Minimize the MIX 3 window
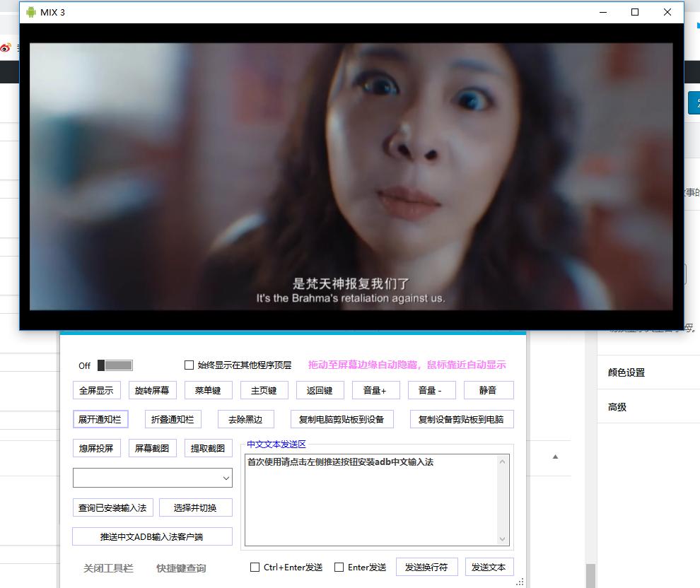This screenshot has width=700, height=588. tap(603, 12)
